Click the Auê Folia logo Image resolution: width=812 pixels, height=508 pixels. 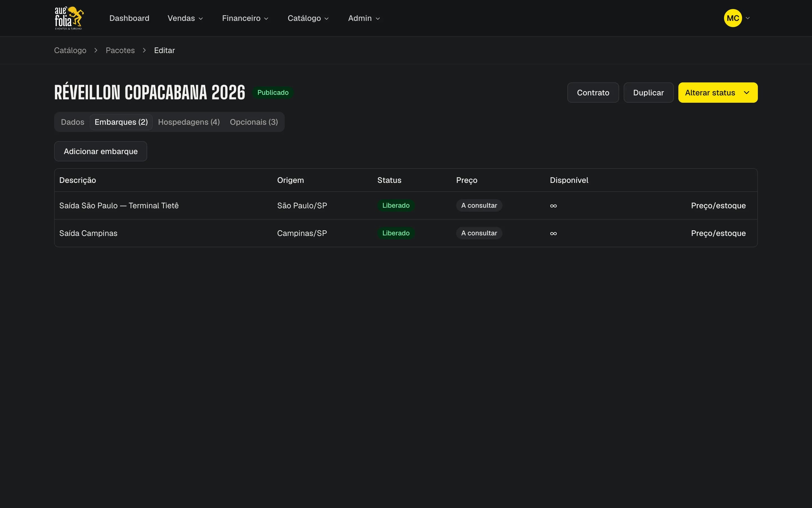pos(69,18)
